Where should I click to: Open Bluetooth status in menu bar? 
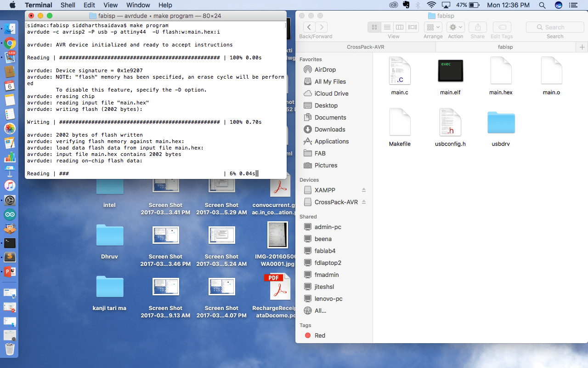click(x=418, y=5)
